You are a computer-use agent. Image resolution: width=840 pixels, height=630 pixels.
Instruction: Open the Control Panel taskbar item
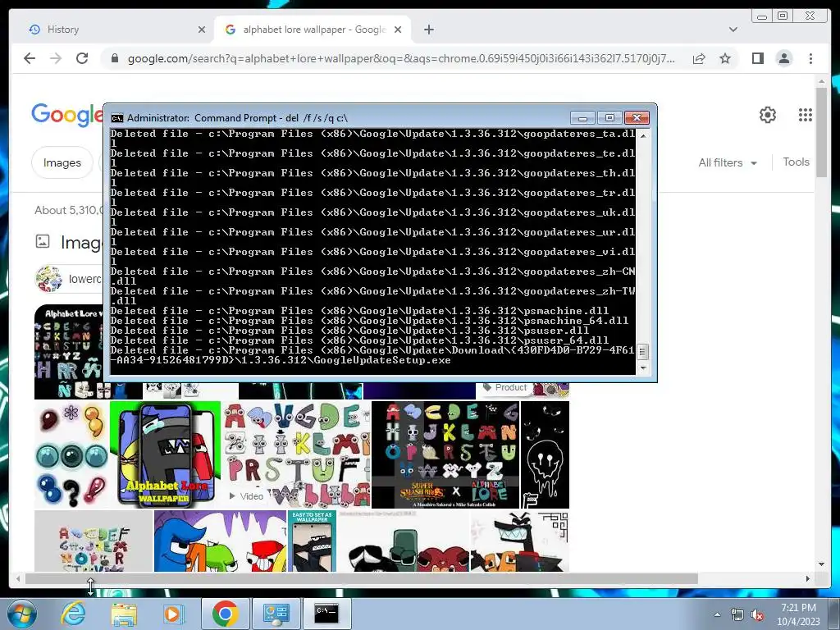click(276, 614)
